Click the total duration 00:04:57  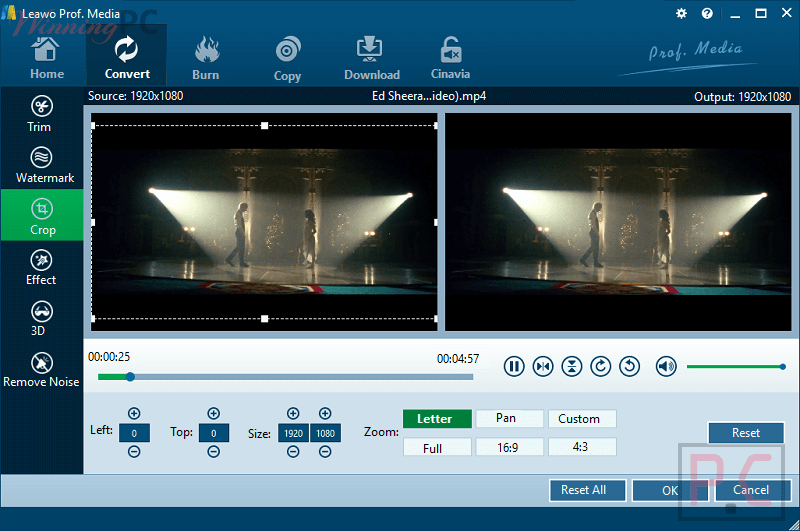click(458, 359)
